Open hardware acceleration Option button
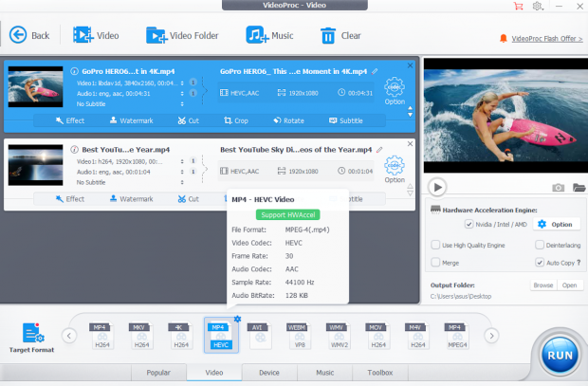588x386 pixels. [x=558, y=225]
